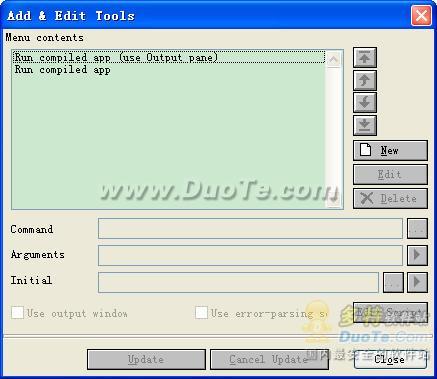Focus the Initial directory input field
The width and height of the screenshot is (437, 379).
coord(238,282)
